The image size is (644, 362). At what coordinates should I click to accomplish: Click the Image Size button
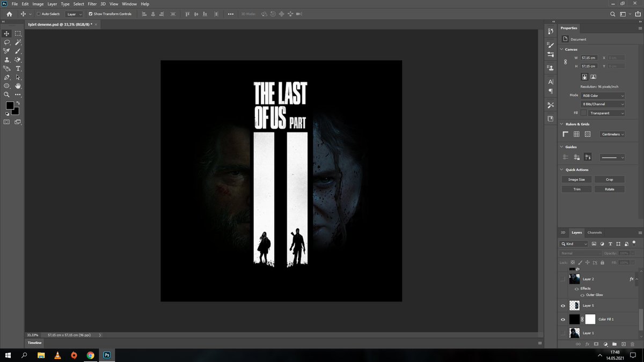click(x=577, y=179)
